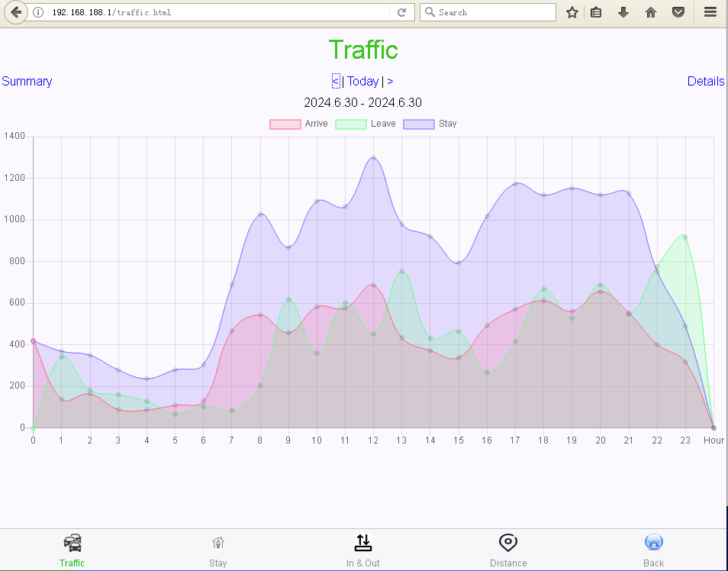This screenshot has height=571, width=728.
Task: Open the downloads arrow icon
Action: [623, 12]
